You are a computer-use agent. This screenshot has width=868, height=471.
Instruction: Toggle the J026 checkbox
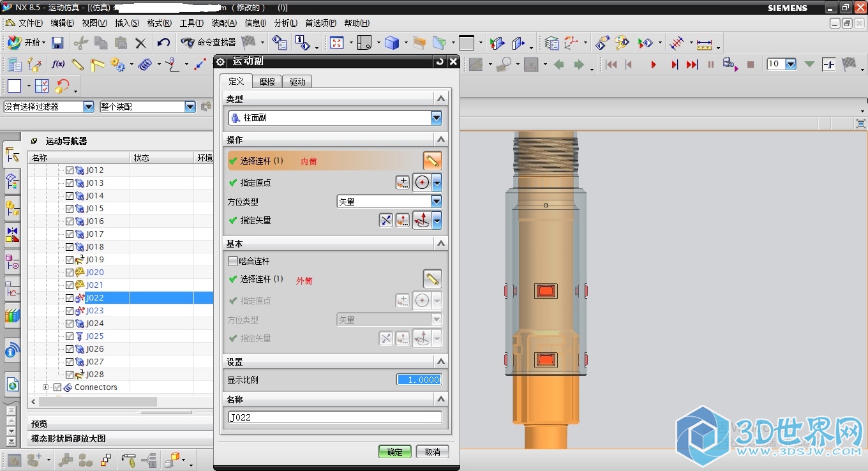[70, 349]
